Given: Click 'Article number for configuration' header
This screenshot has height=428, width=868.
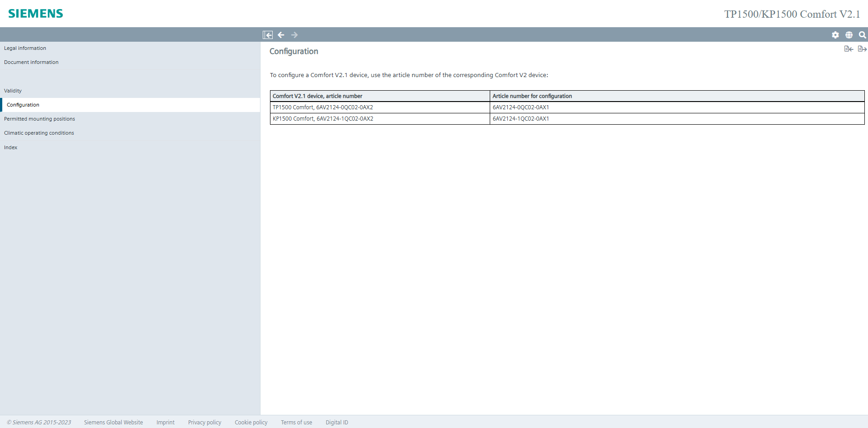Looking at the screenshot, I should pyautogui.click(x=677, y=96).
